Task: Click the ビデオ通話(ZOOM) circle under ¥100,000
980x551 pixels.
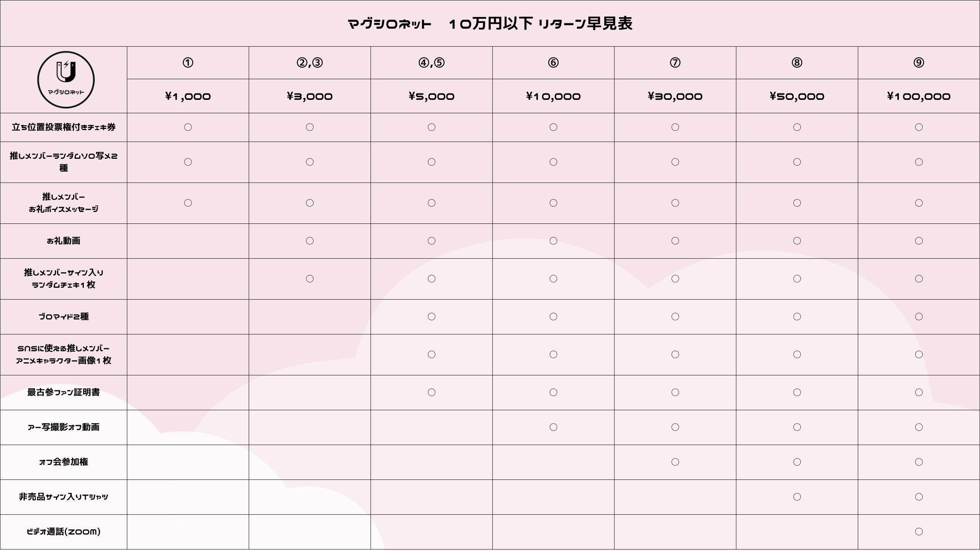Action: click(x=918, y=531)
